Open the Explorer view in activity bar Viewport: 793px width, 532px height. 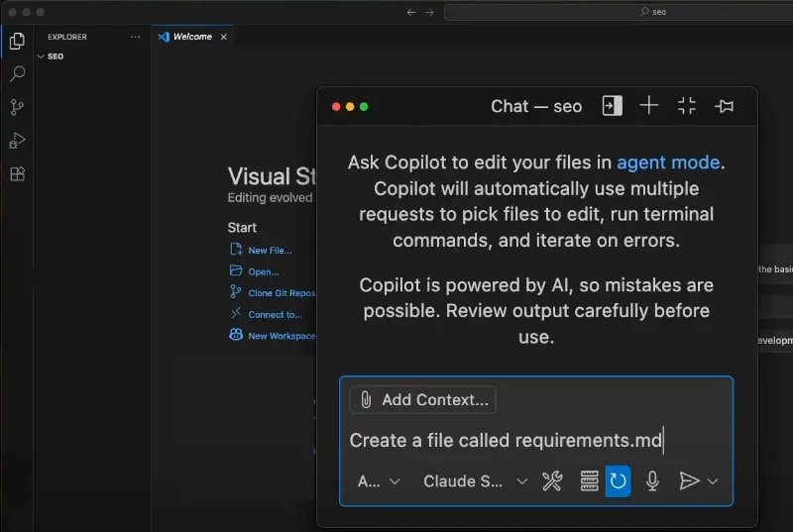(x=17, y=41)
